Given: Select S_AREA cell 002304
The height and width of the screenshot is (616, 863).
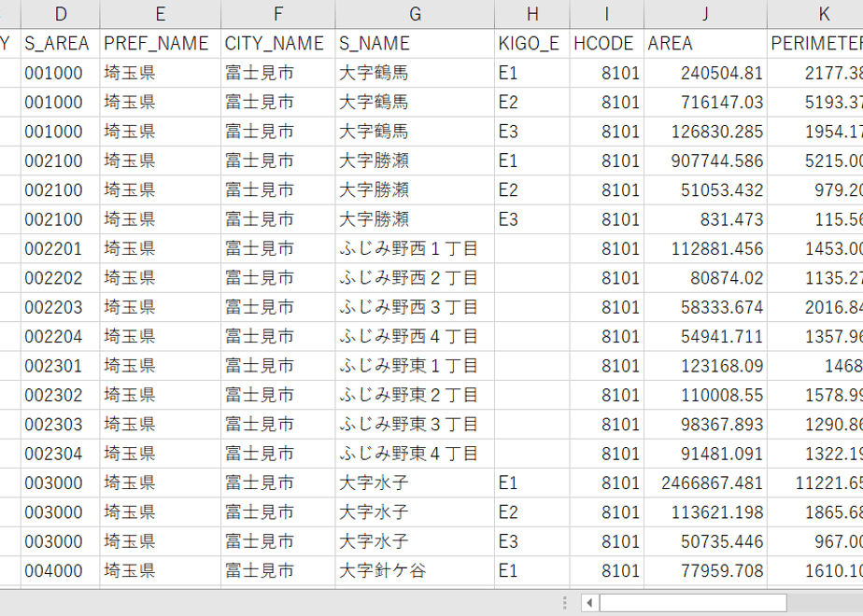Looking at the screenshot, I should [61, 454].
